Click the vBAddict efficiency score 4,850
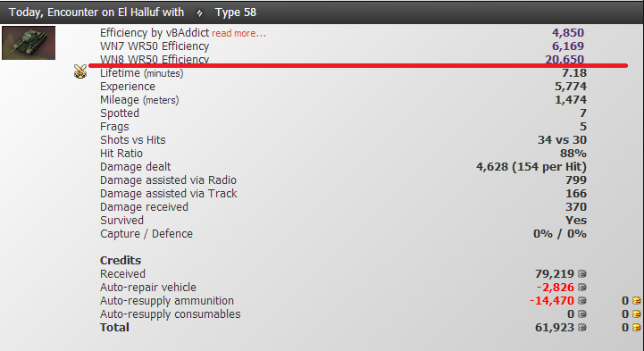This screenshot has width=644, height=351. [568, 32]
